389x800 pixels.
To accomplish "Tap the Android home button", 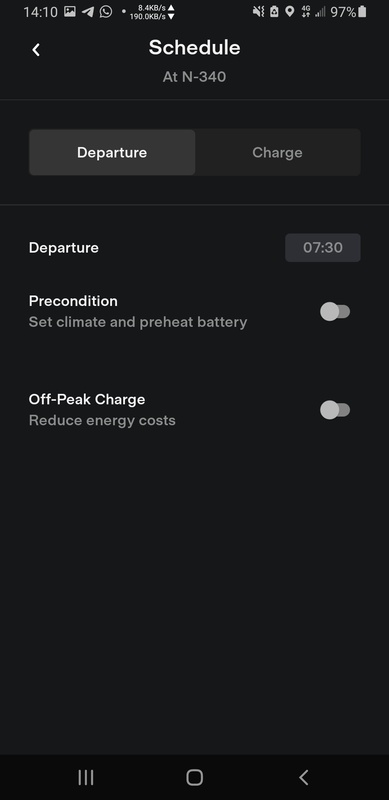I will coord(194,777).
